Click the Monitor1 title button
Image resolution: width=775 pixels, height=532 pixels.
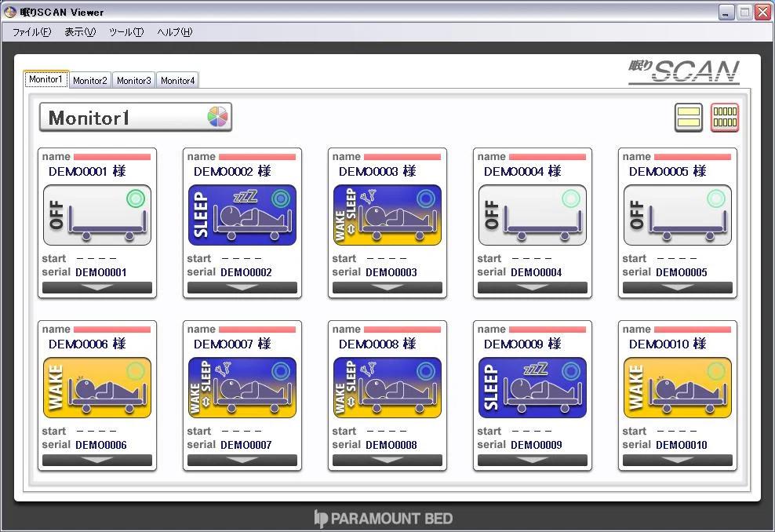136,117
